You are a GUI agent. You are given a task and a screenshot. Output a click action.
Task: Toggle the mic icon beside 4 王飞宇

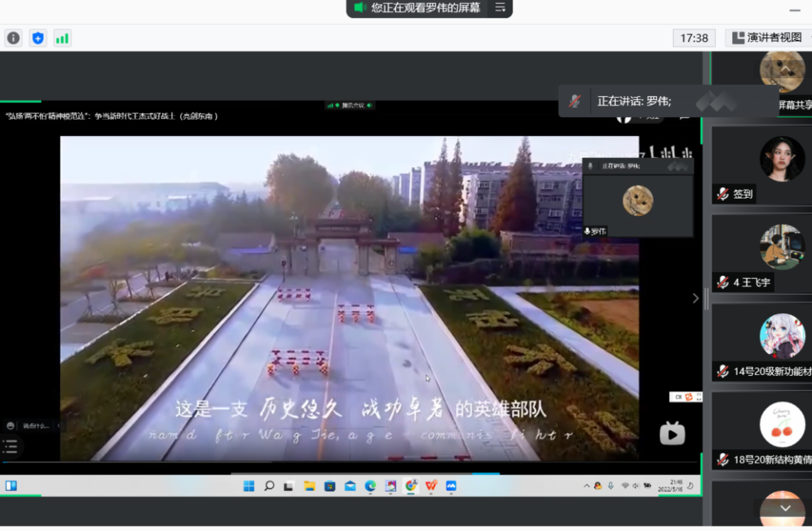[x=723, y=283]
